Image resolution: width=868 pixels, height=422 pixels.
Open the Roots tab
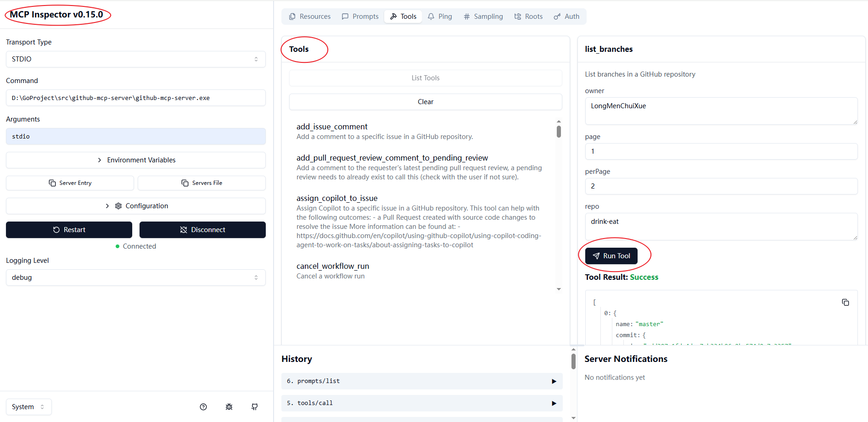point(528,17)
